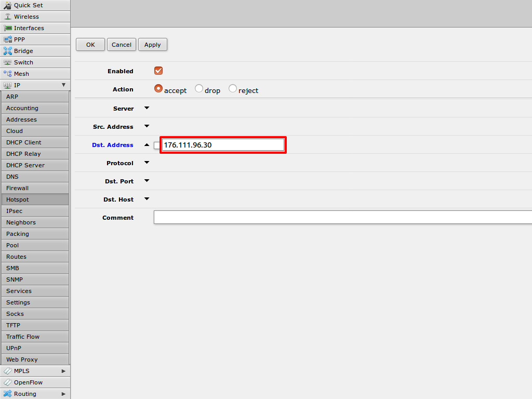Select the drop action radio button
The height and width of the screenshot is (399, 532).
[x=199, y=89]
